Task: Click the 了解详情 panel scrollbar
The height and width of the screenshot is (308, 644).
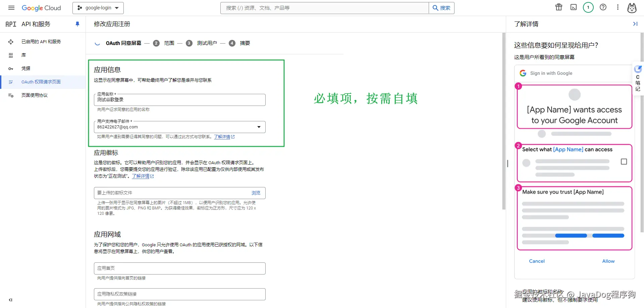Action: click(x=642, y=132)
